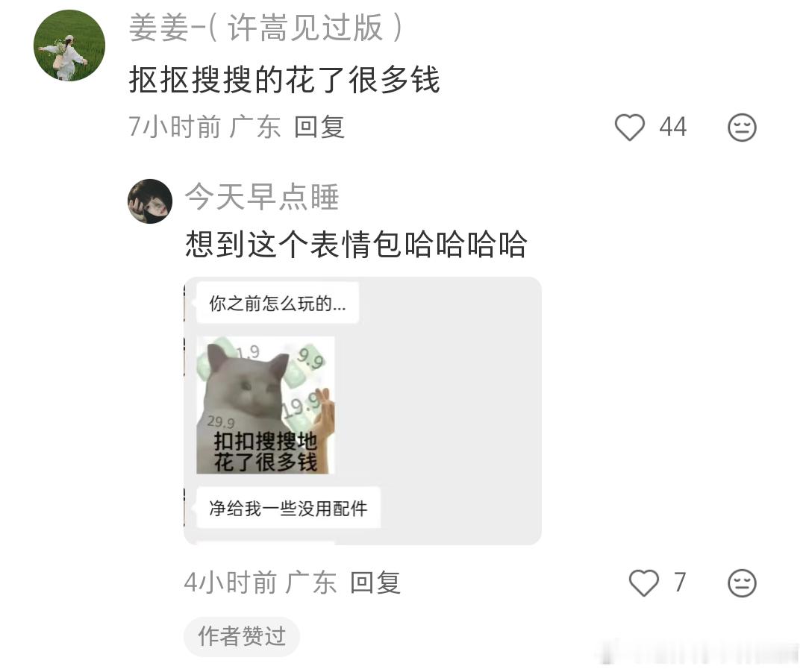Image resolution: width=806 pixels, height=672 pixels.
Task: Tap the comment text 抠抠搜搜的花了很多钱
Action: 284,80
